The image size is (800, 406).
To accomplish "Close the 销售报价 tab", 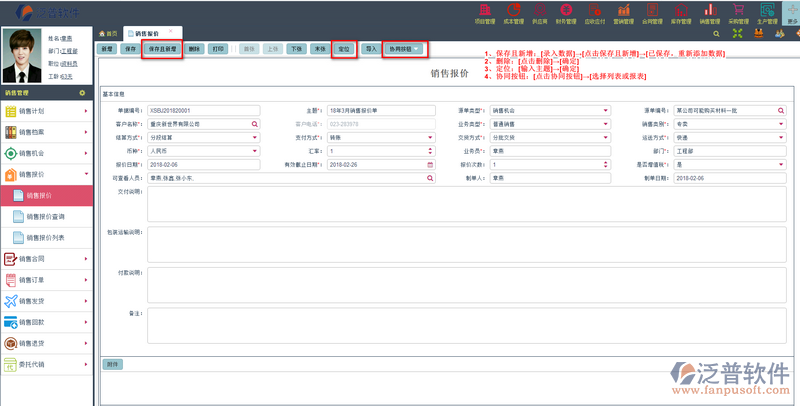I will pyautogui.click(x=170, y=31).
